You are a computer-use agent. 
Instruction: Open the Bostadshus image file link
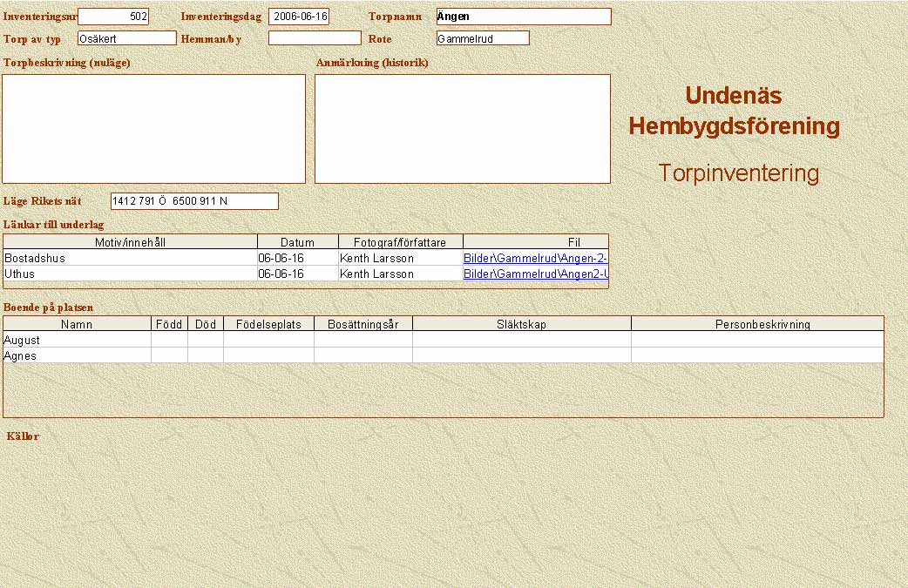[x=535, y=258]
